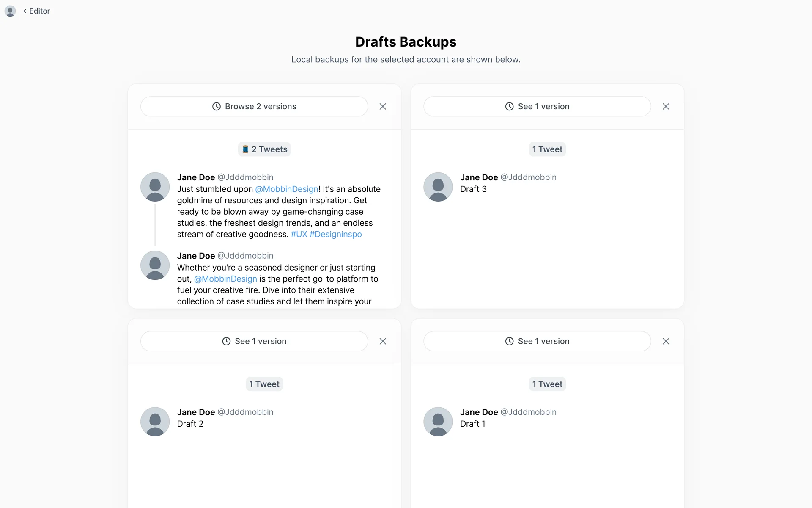This screenshot has width=812, height=508.
Task: Open Browse 2 versions button
Action: click(x=254, y=106)
